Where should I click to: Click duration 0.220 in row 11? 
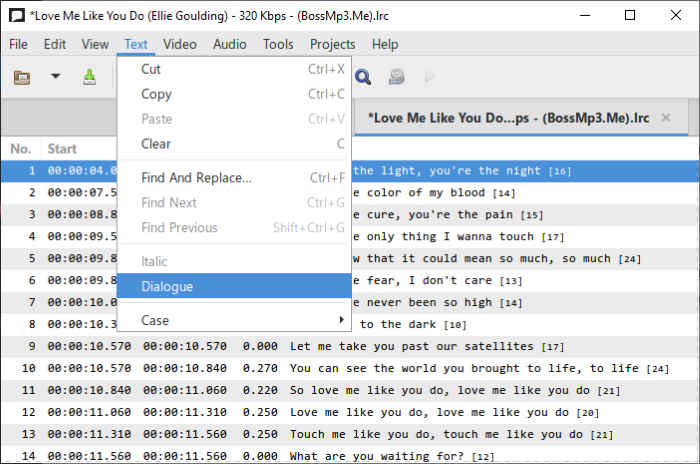[260, 390]
